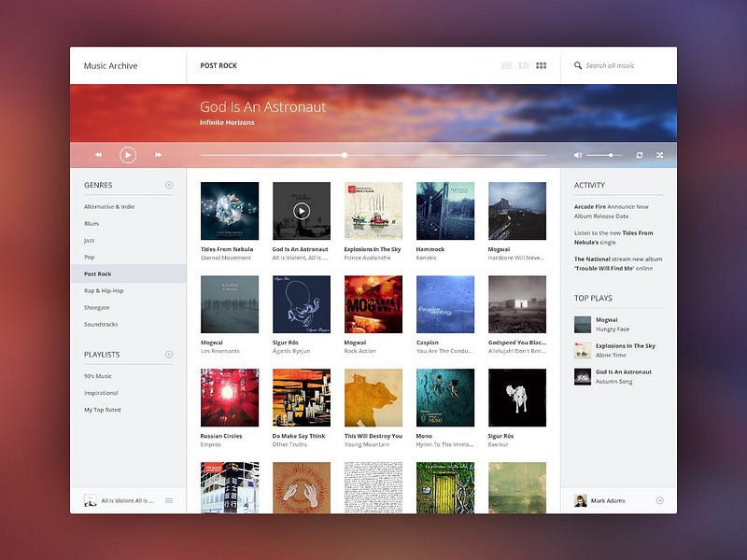This screenshot has height=560, width=747.
Task: Click the arrow icon next to Mark Adams
Action: (660, 500)
